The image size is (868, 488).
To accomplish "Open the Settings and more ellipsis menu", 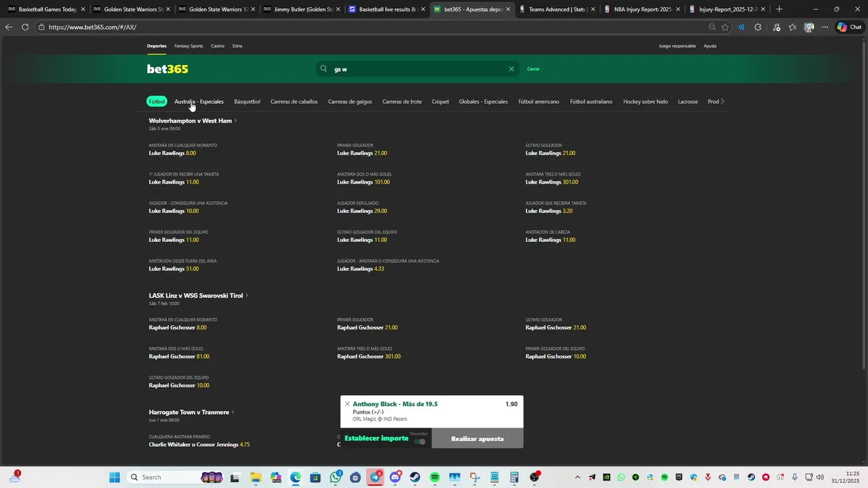I will point(825,27).
